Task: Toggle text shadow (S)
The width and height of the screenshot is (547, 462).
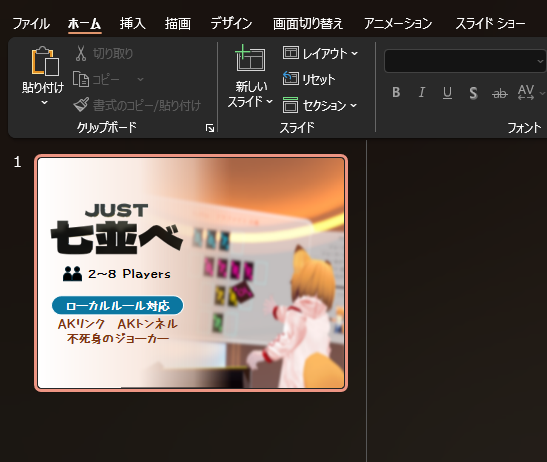Action: [473, 93]
